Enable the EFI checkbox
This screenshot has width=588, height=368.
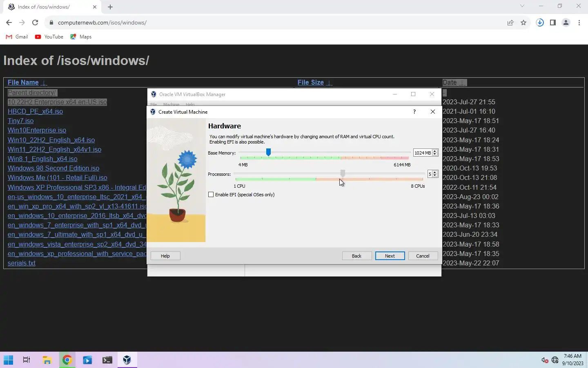211,195
